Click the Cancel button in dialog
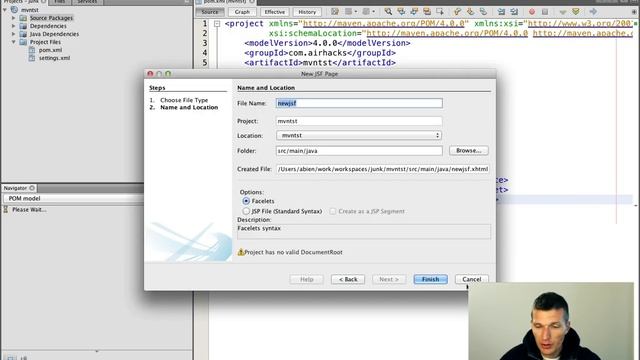 click(x=471, y=279)
